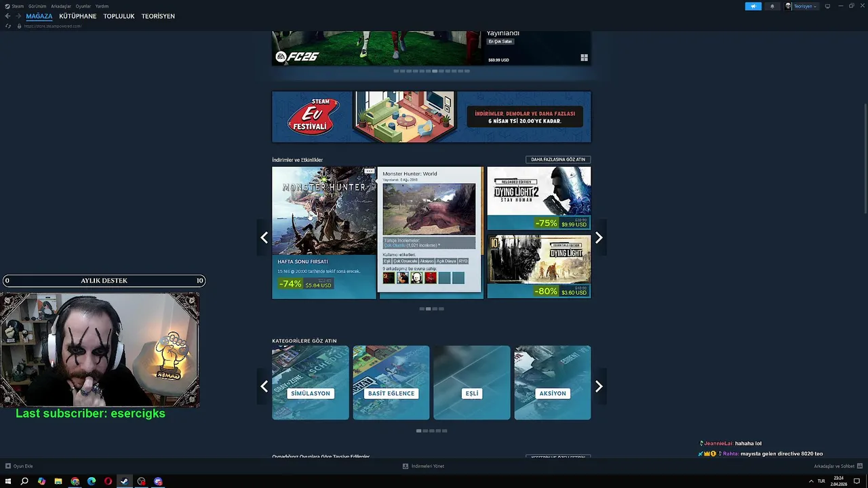Open the Monster Hunter World deal card

tap(324, 232)
